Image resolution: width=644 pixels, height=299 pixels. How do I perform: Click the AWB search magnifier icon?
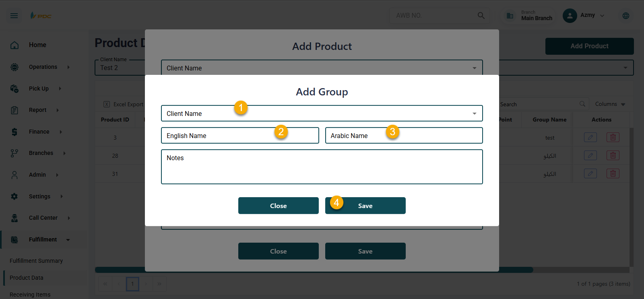[481, 15]
